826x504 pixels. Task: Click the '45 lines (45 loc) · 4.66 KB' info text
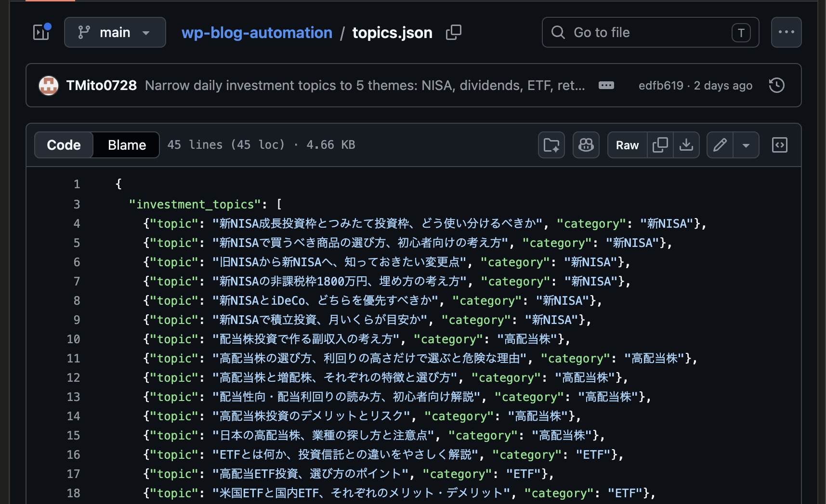(x=261, y=145)
